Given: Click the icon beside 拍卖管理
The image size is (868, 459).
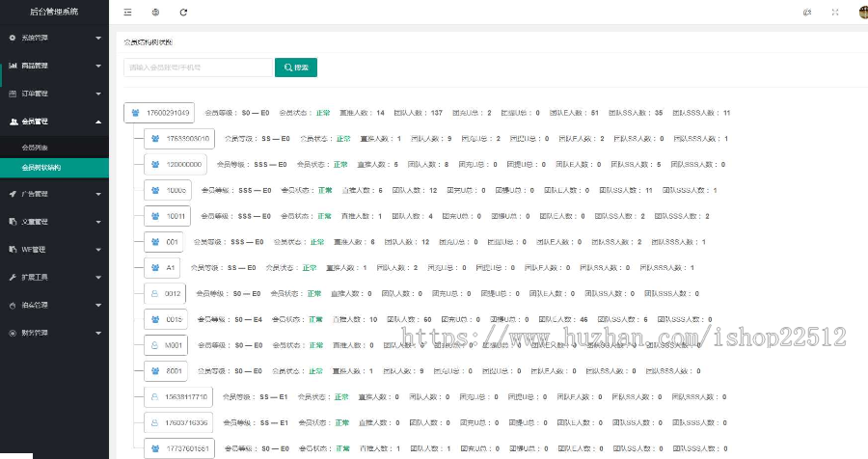Looking at the screenshot, I should [x=13, y=305].
